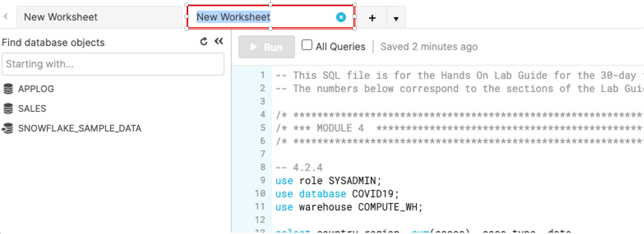Open the worksheet tab dropdown arrow
The image size is (644, 234).
click(396, 19)
